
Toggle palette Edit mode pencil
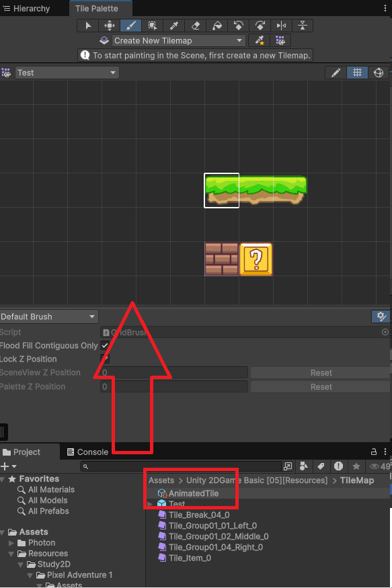coord(336,73)
